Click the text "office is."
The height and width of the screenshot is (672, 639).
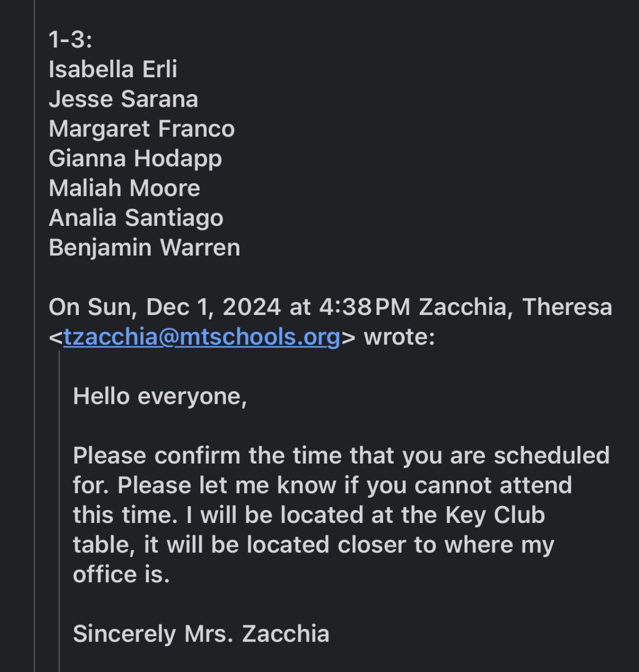pyautogui.click(x=121, y=574)
